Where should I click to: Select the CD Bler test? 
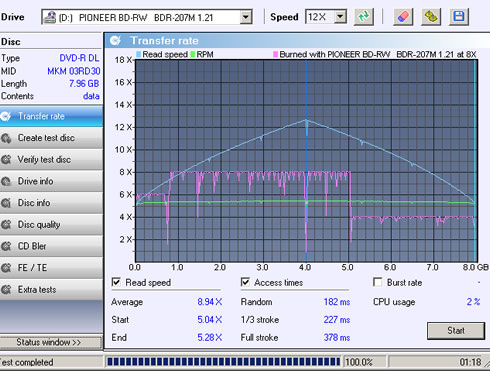pyautogui.click(x=51, y=246)
